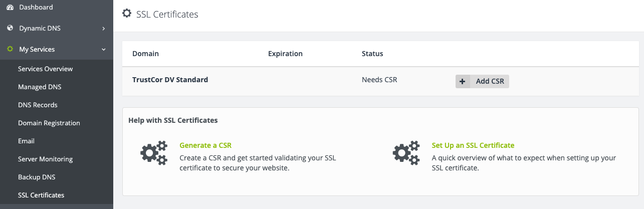Click the Dashboard gauge icon in sidebar
This screenshot has height=209, width=644.
[10, 8]
